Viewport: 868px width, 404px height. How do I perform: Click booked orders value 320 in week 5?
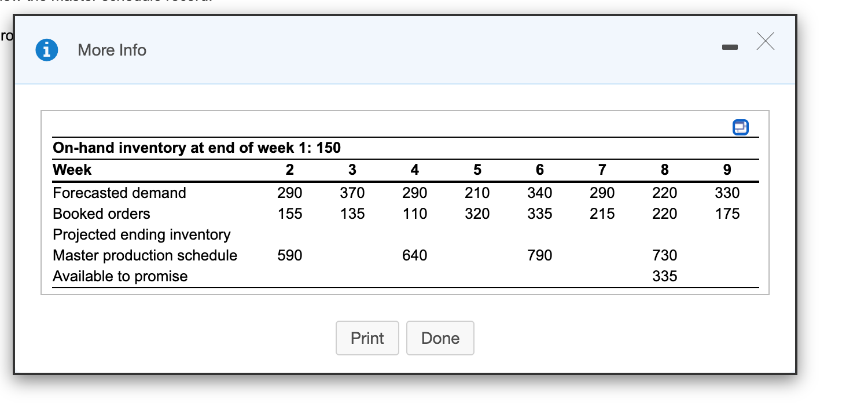click(x=477, y=214)
